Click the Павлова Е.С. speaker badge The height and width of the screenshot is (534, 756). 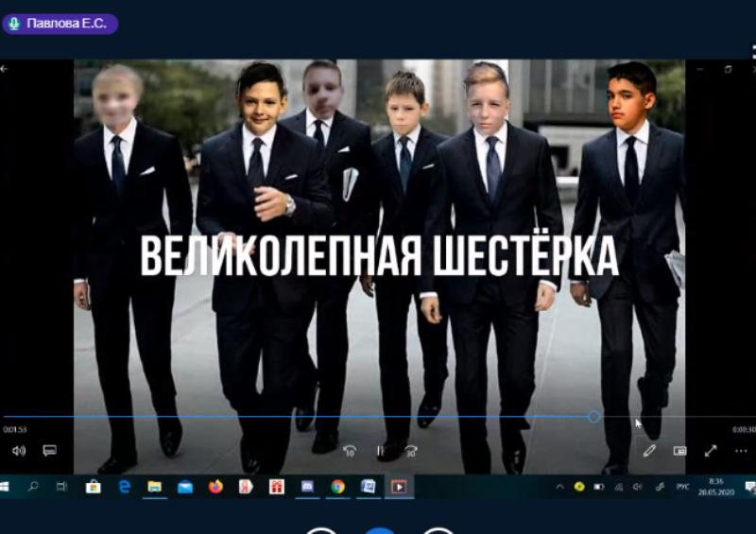click(x=60, y=23)
